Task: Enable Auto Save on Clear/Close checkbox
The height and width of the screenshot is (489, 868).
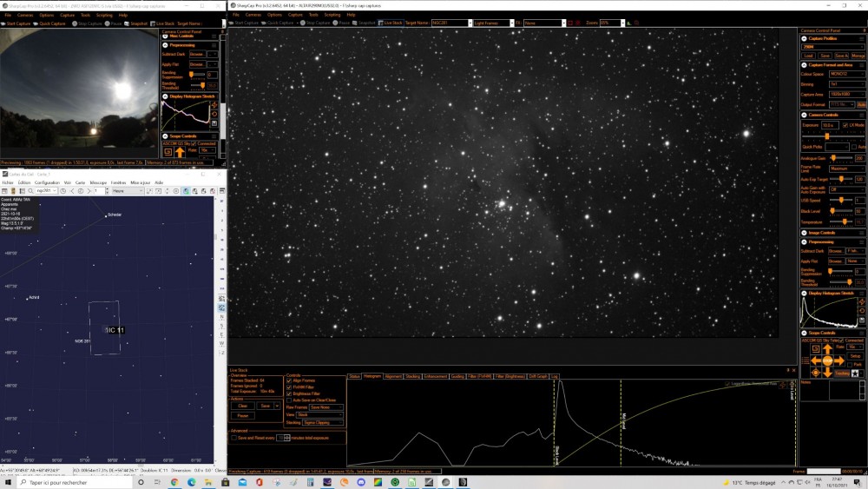Action: point(289,400)
